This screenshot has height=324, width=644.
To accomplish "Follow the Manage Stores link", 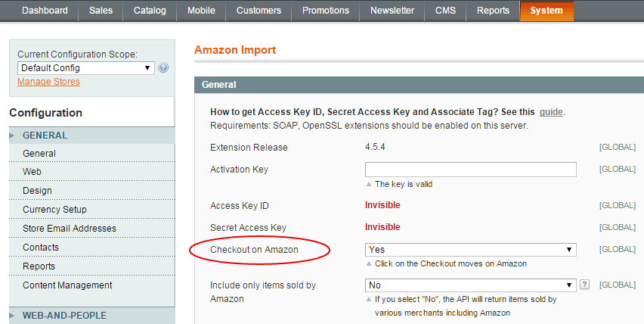I will (48, 82).
